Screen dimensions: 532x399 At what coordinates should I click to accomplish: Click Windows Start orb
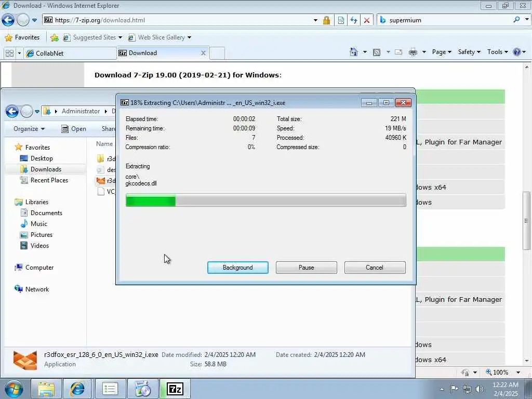[x=14, y=389]
